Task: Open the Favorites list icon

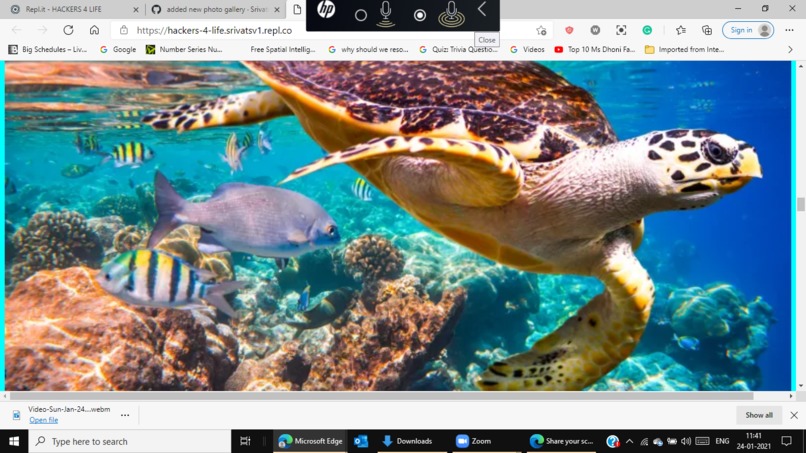Action: pyautogui.click(x=681, y=30)
